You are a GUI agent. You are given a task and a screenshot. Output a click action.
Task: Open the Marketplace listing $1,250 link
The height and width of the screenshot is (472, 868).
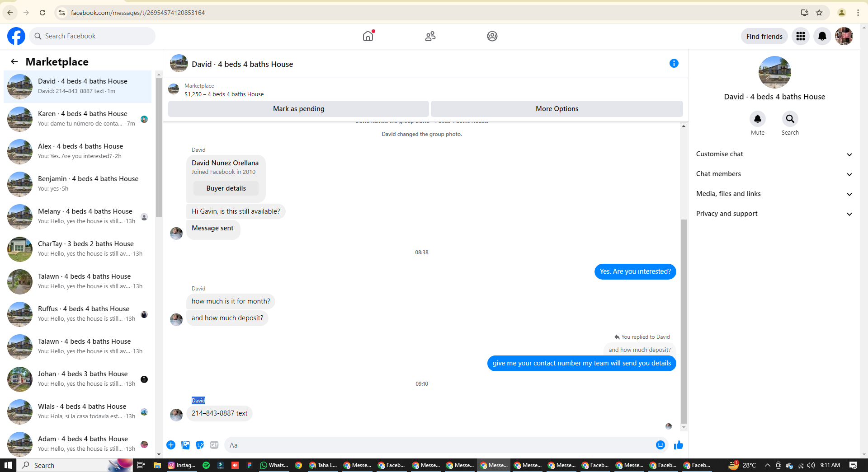click(224, 94)
